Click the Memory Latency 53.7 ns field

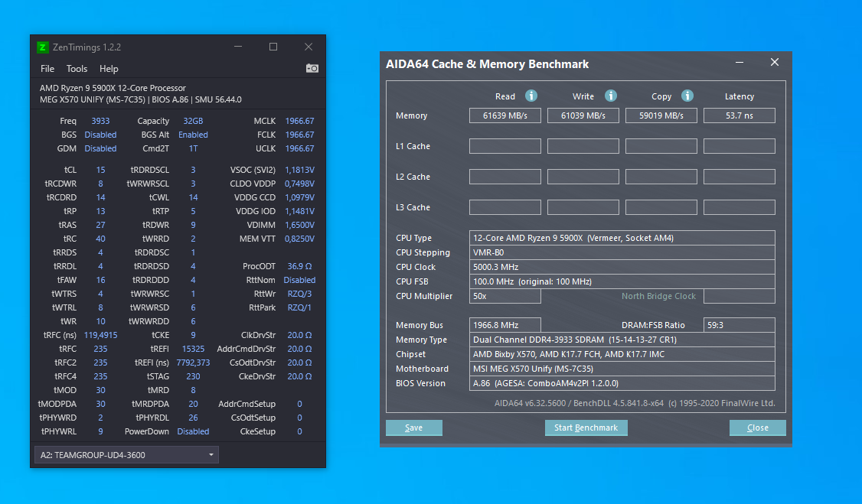click(x=740, y=115)
